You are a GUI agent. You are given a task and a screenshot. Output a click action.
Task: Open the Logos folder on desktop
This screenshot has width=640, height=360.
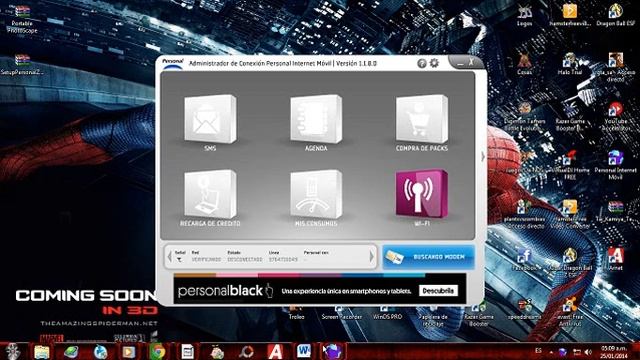tap(524, 16)
